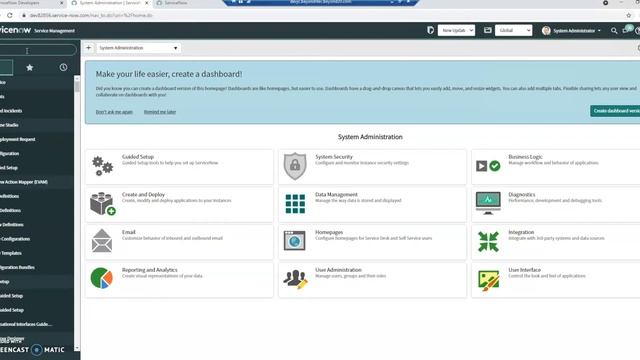Click the System Administrator avatar
Screen dimensions: 640x360
(x=546, y=31)
